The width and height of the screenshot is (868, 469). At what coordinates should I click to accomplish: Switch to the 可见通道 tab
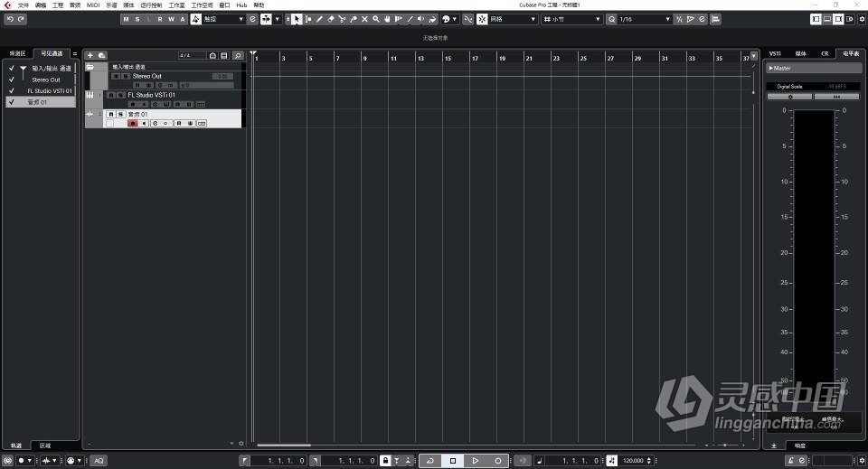pos(52,53)
